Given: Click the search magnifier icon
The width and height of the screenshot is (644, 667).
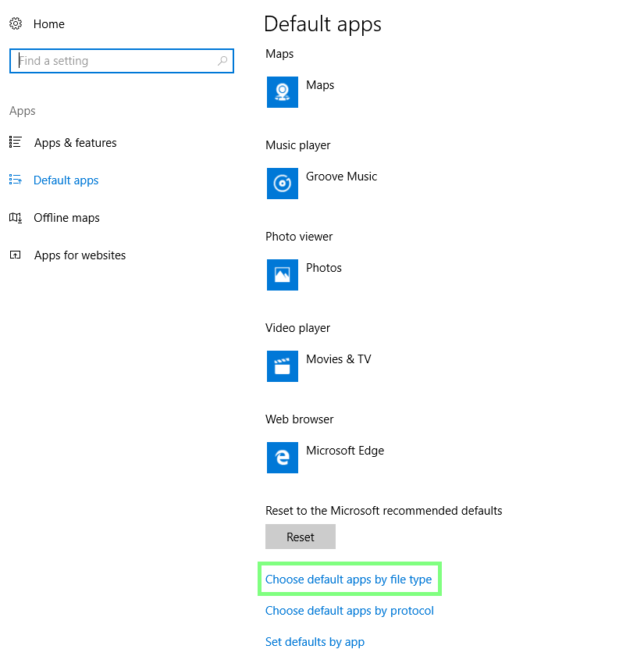Looking at the screenshot, I should pyautogui.click(x=222, y=61).
